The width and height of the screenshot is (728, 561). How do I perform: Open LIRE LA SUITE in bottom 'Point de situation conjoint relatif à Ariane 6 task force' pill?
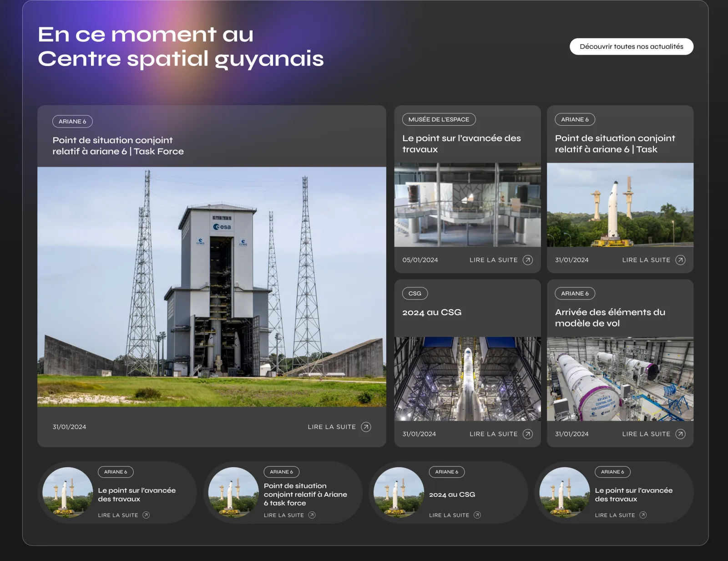[x=284, y=515]
